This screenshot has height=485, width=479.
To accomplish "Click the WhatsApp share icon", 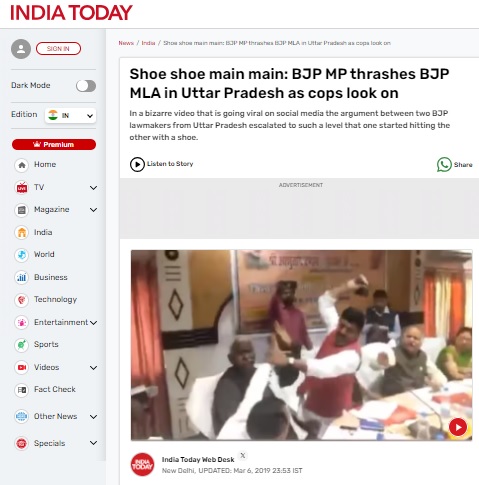I will point(444,165).
